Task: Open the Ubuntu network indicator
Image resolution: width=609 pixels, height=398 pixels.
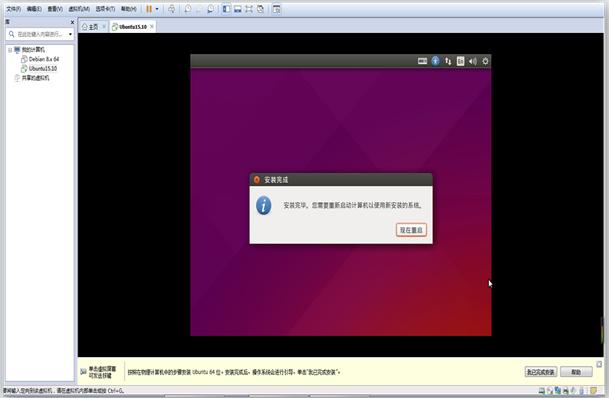Action: pos(448,61)
